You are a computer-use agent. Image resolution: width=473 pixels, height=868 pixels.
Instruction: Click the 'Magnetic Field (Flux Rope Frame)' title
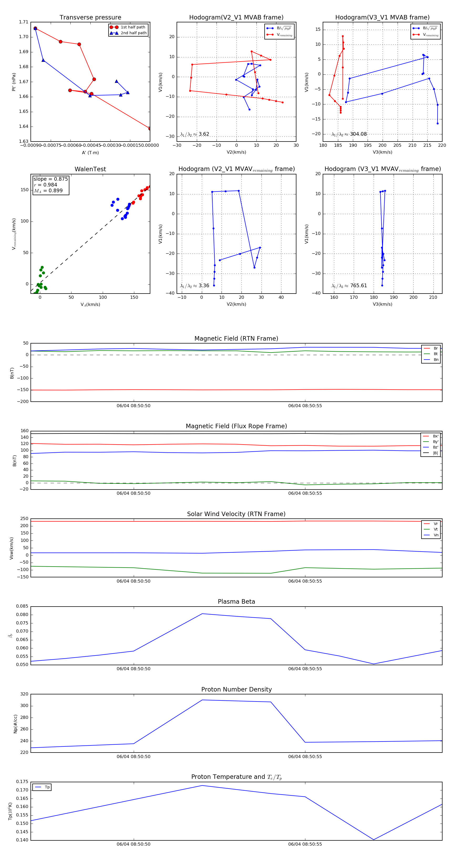coord(236,426)
